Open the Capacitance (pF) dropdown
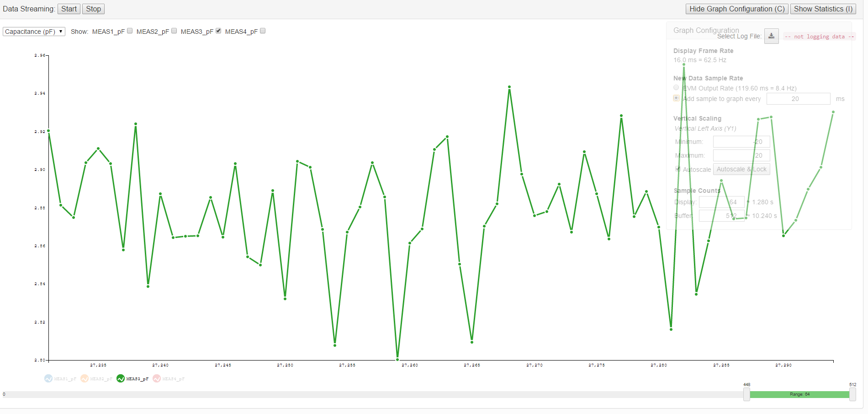The width and height of the screenshot is (868, 414). (x=34, y=32)
